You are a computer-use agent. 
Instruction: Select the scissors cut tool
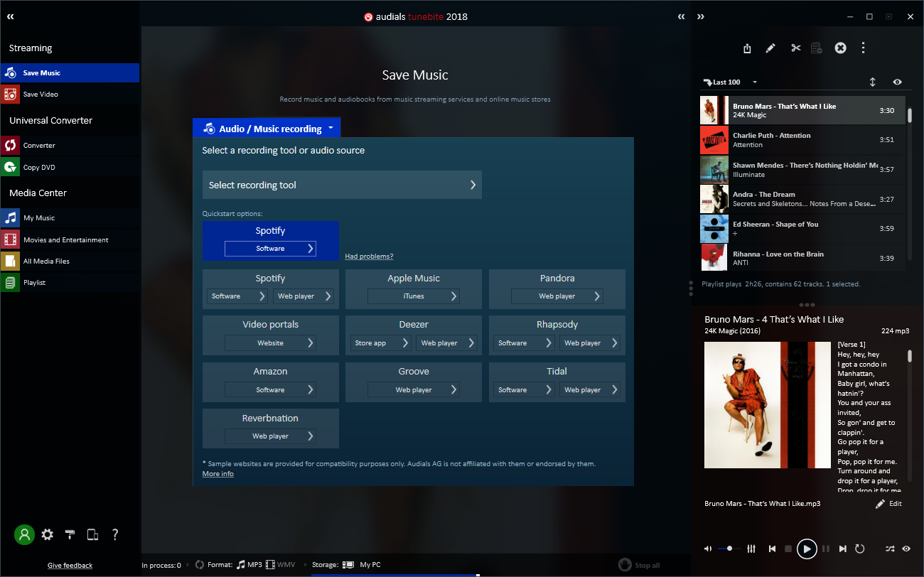coord(795,48)
